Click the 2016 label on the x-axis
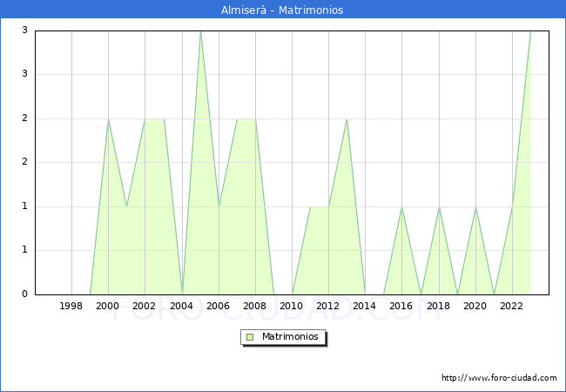This screenshot has width=566, height=392. [x=401, y=306]
